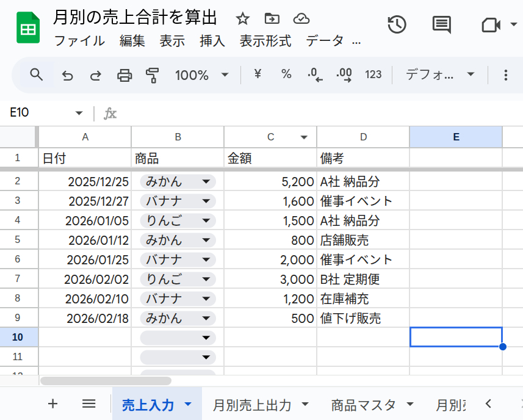Star the 月別の売上合計を算出 spreadsheet
This screenshot has width=523, height=420.
click(x=242, y=19)
